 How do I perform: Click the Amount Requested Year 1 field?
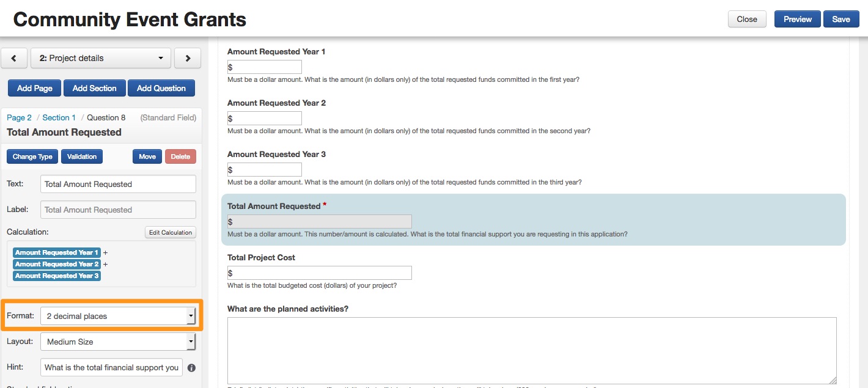point(265,67)
